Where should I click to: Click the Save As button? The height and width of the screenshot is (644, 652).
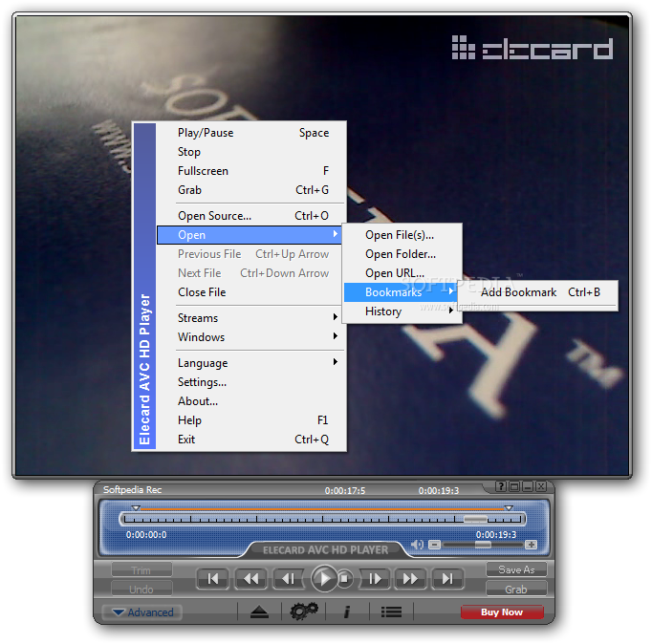click(x=516, y=569)
